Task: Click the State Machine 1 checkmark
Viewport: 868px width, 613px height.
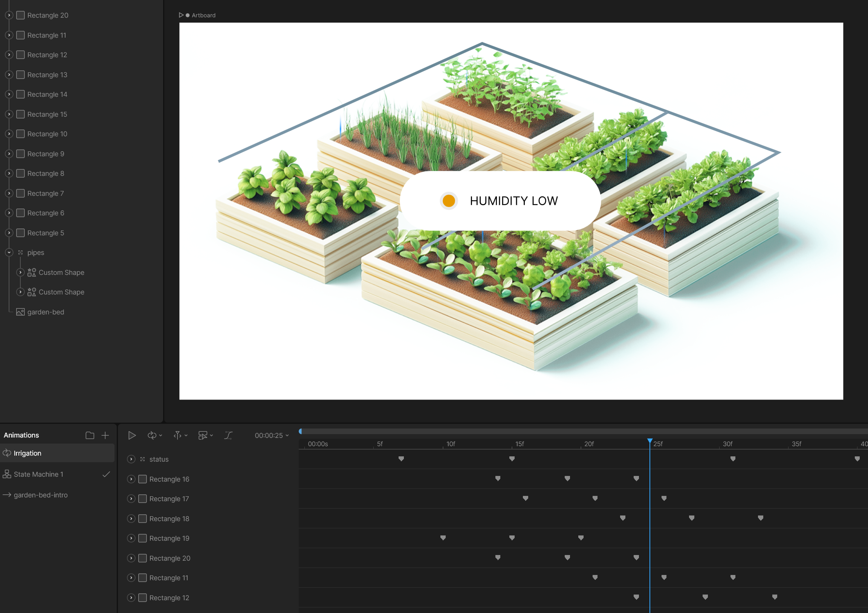Action: coord(106,474)
